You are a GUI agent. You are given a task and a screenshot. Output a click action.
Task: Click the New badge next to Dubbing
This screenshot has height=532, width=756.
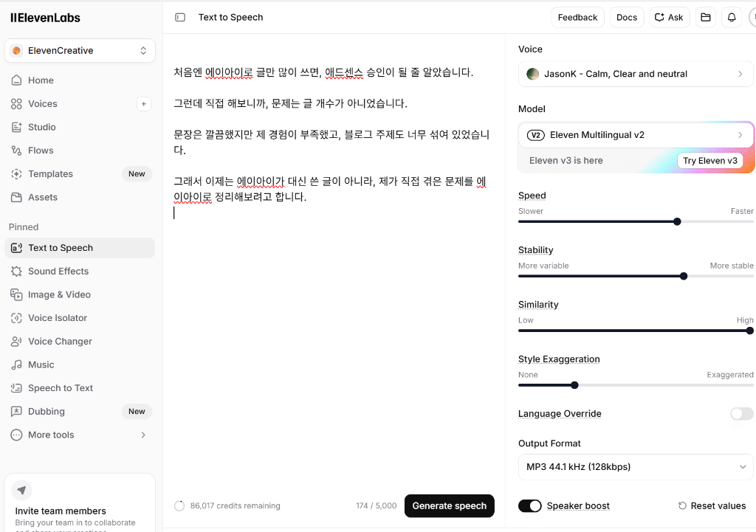[137, 412]
